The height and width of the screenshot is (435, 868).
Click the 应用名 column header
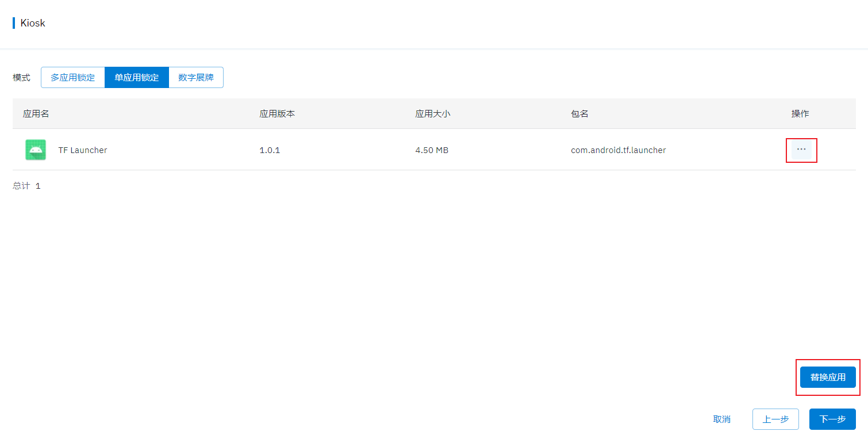pyautogui.click(x=36, y=113)
